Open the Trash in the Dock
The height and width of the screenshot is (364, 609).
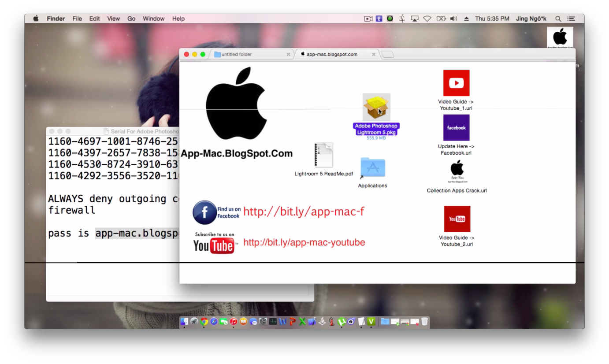click(x=425, y=322)
